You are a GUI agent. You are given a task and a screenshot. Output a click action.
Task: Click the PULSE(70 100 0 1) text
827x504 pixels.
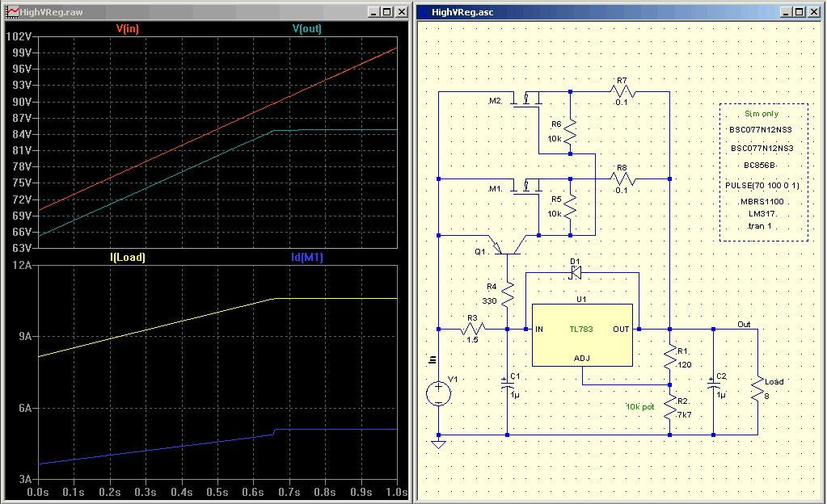pyautogui.click(x=762, y=186)
